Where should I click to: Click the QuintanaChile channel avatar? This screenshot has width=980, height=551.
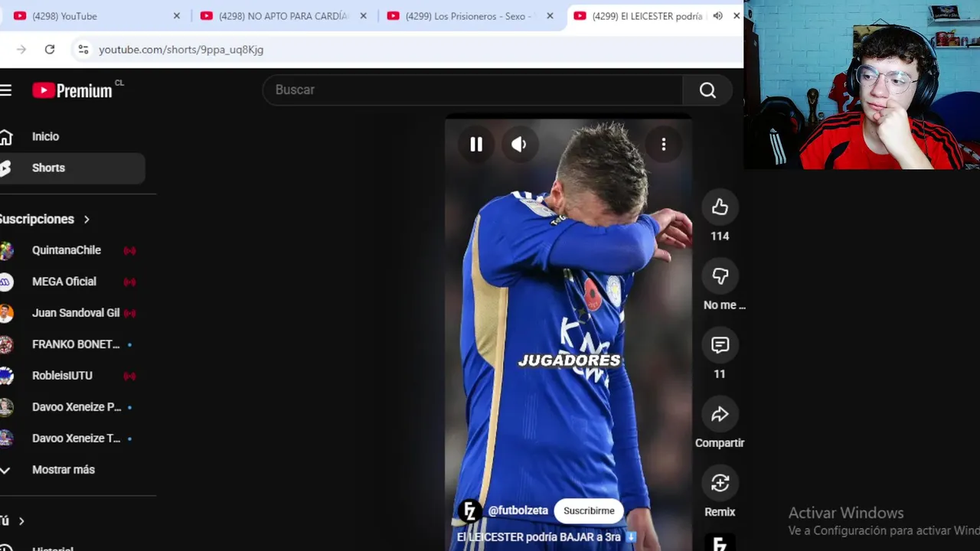point(6,250)
